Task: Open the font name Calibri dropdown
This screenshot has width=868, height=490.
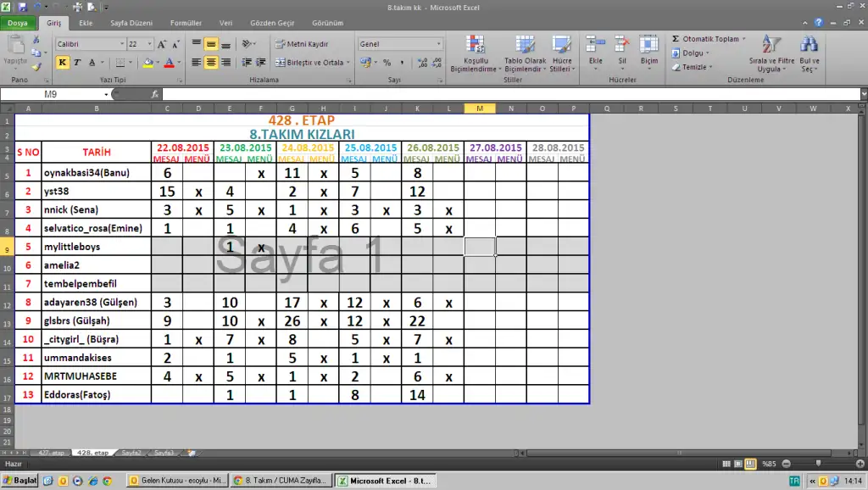Action: click(122, 44)
